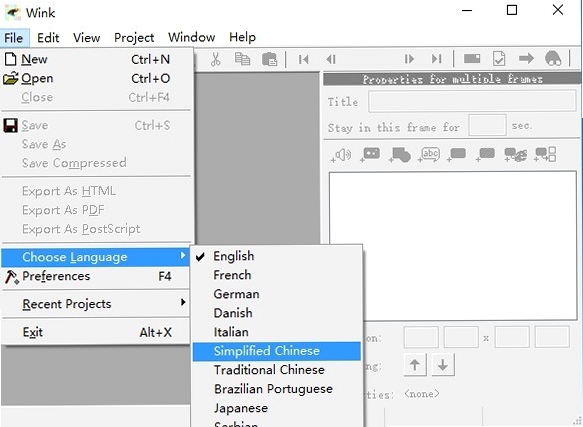The width and height of the screenshot is (583, 427).
Task: Open the Help menu
Action: (242, 37)
